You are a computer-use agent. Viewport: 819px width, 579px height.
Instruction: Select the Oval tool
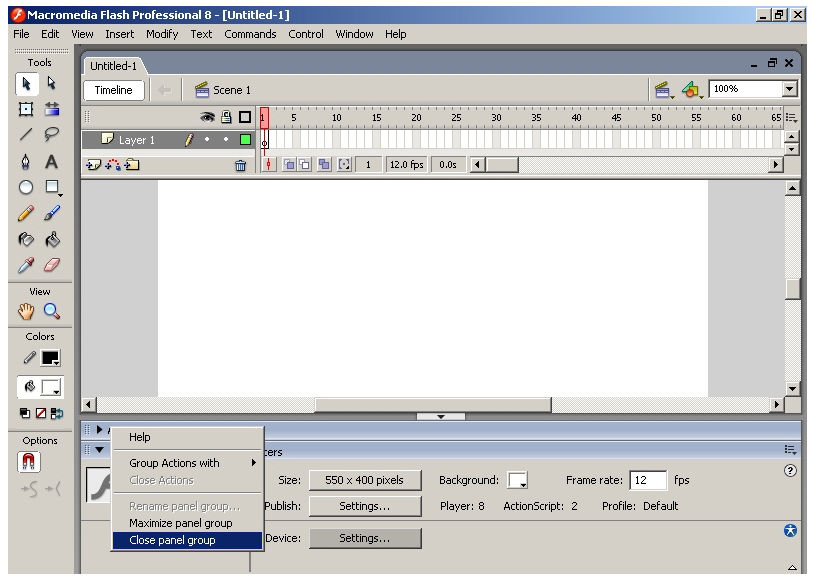tap(26, 187)
